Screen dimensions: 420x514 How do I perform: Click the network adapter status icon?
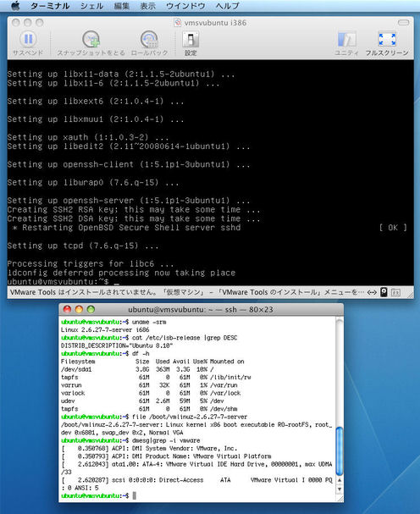point(372,292)
